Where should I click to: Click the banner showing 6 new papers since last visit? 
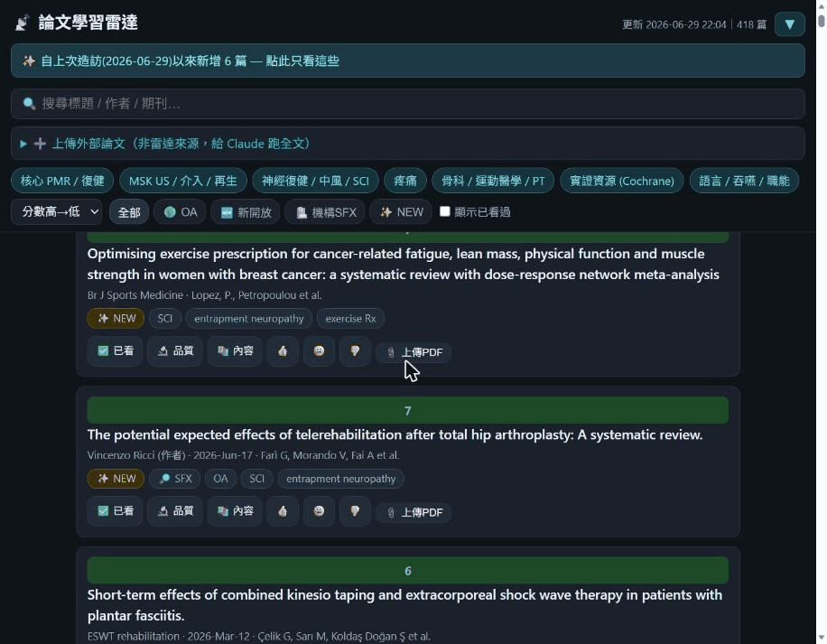tap(408, 61)
